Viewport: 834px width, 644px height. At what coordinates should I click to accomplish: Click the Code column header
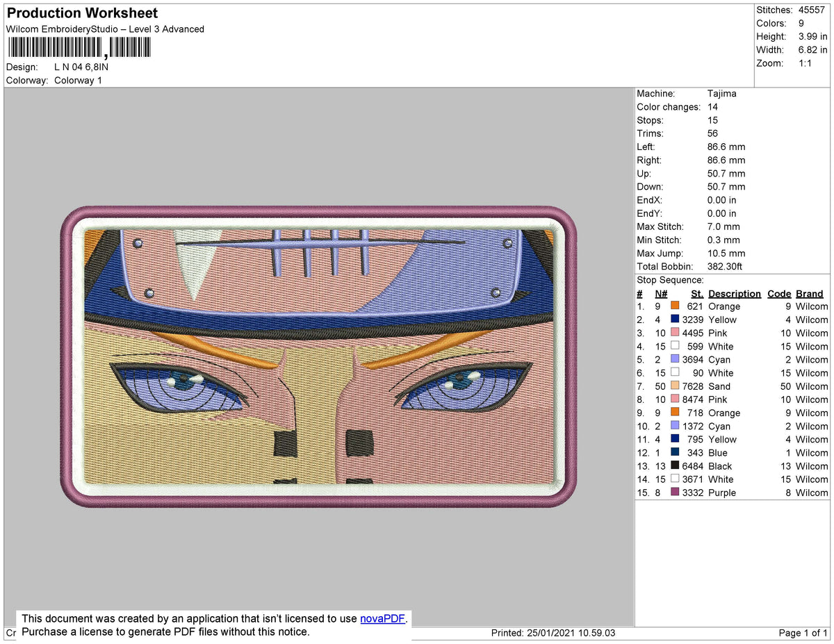(x=779, y=294)
